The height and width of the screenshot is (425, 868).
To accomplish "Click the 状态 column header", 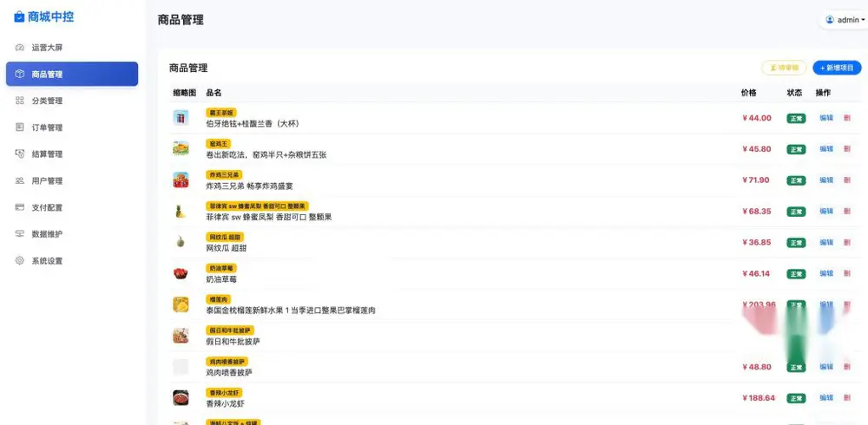I will [x=794, y=93].
